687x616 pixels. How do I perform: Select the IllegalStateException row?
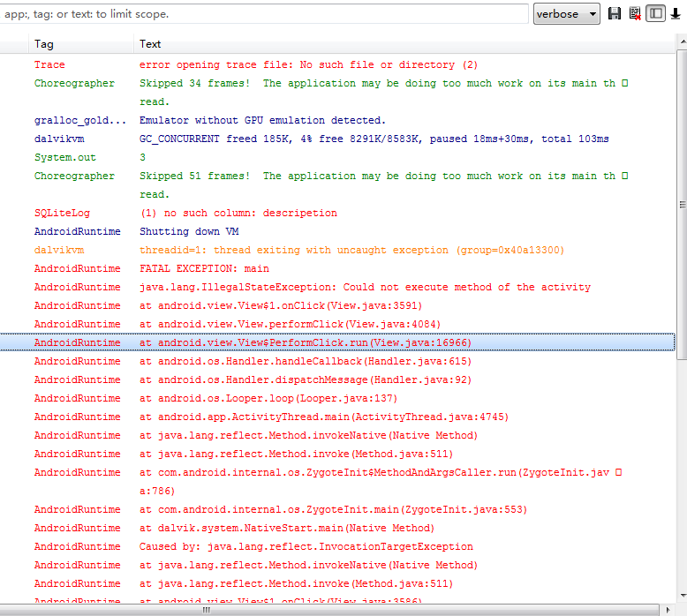tap(337, 287)
